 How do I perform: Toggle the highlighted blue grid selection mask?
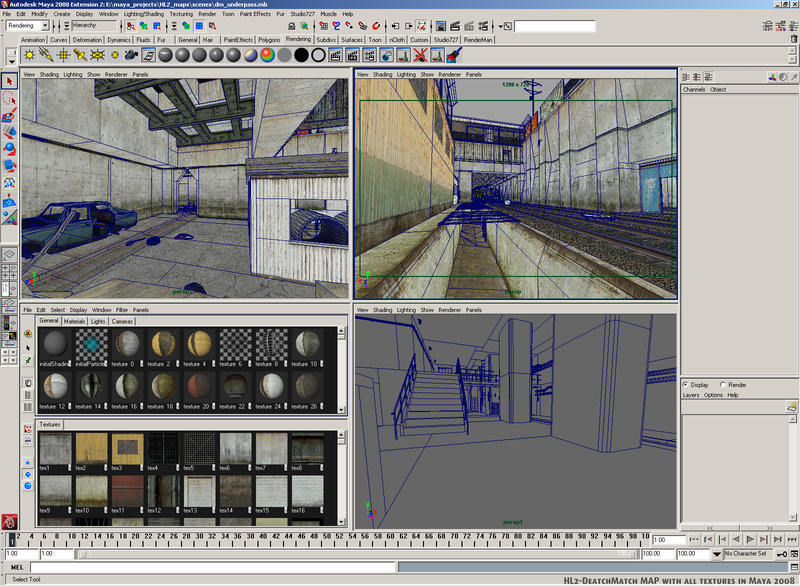199,26
